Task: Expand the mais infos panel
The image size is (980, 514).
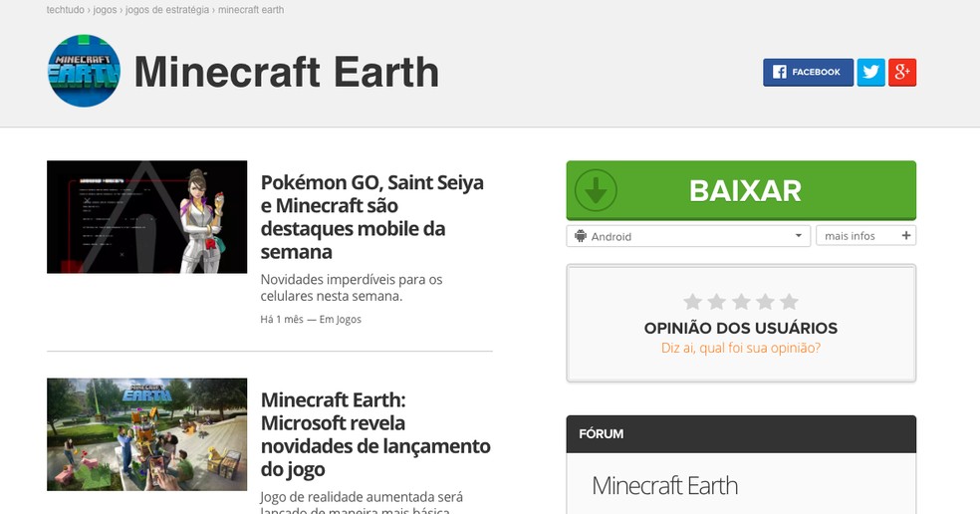Action: [x=865, y=236]
